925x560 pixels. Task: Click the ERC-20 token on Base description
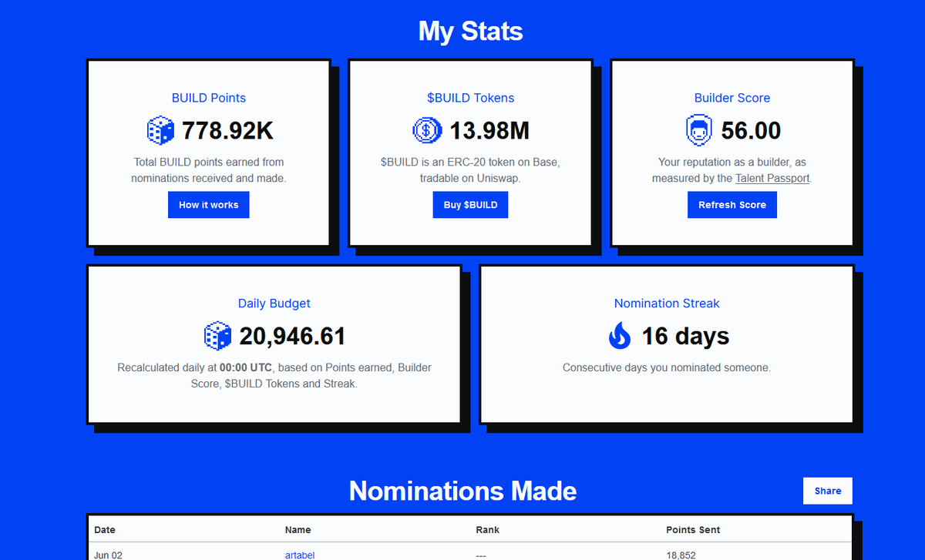pos(470,170)
